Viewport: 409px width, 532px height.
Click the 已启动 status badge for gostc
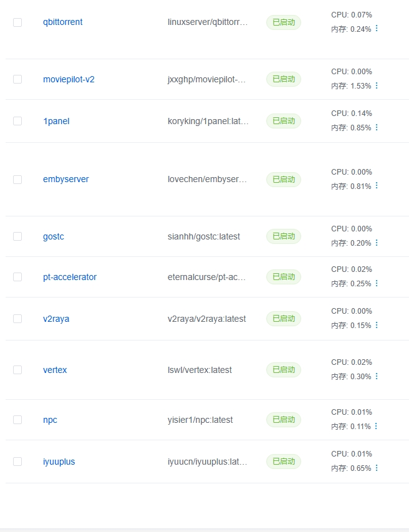tap(284, 236)
